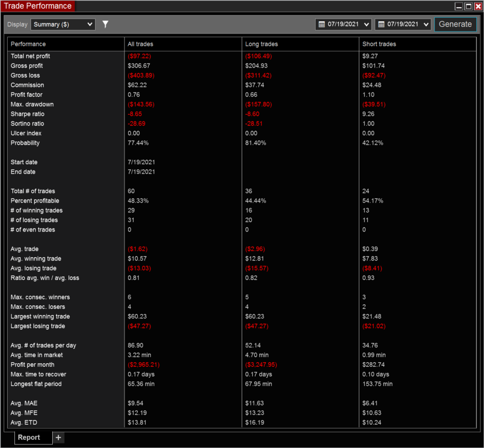Select the # of losing trades label
Screen dimensions: 484x448
pos(34,220)
